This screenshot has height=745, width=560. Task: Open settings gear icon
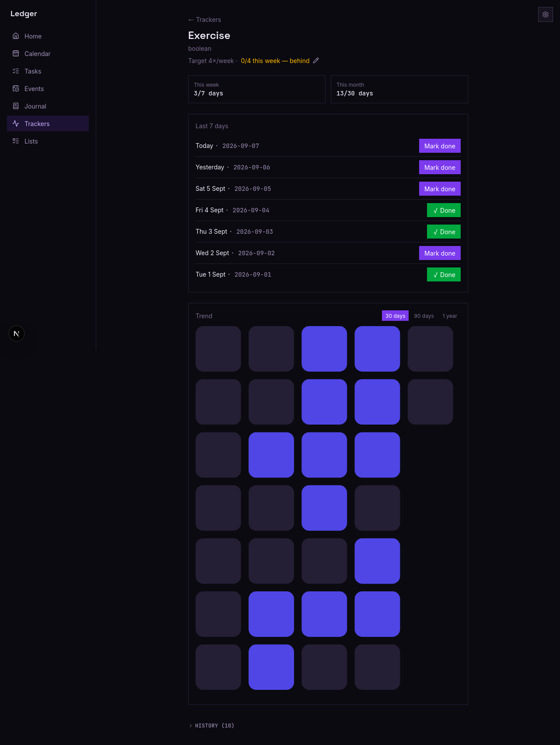(546, 14)
